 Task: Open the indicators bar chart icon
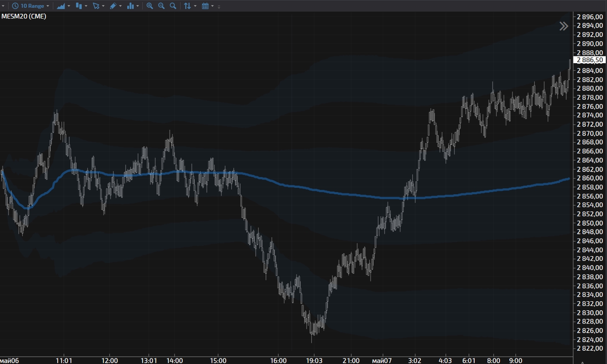130,6
